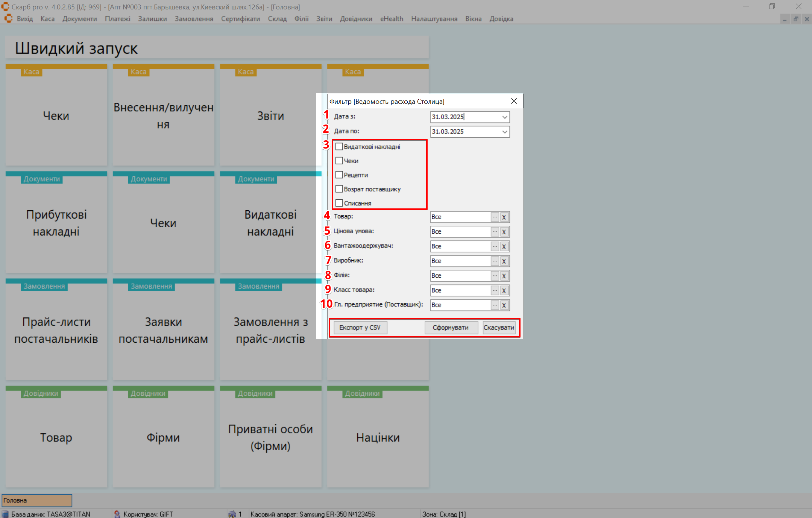
Task: Open the Звіти menu
Action: coord(324,19)
